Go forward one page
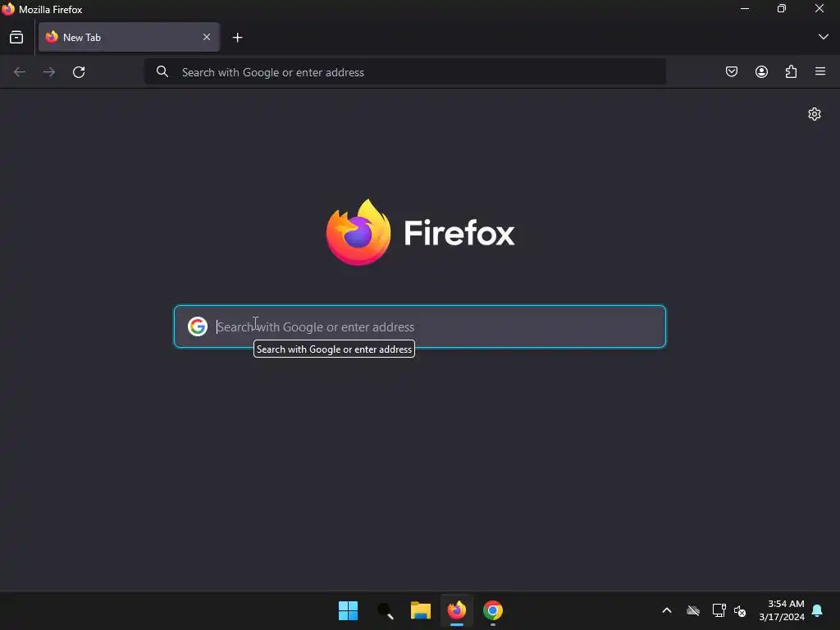Viewport: 840px width, 630px height. tap(49, 72)
